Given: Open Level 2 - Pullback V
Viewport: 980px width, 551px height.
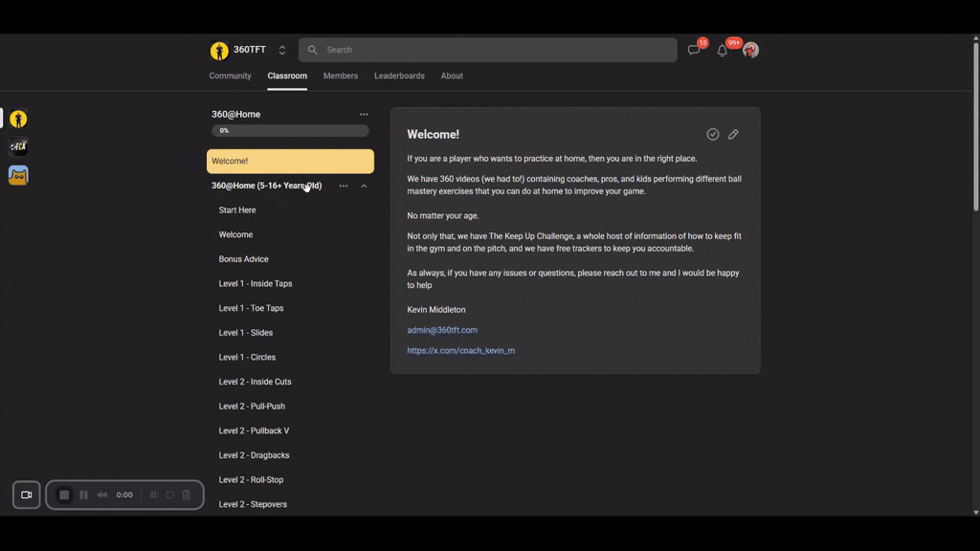Looking at the screenshot, I should pyautogui.click(x=254, y=430).
